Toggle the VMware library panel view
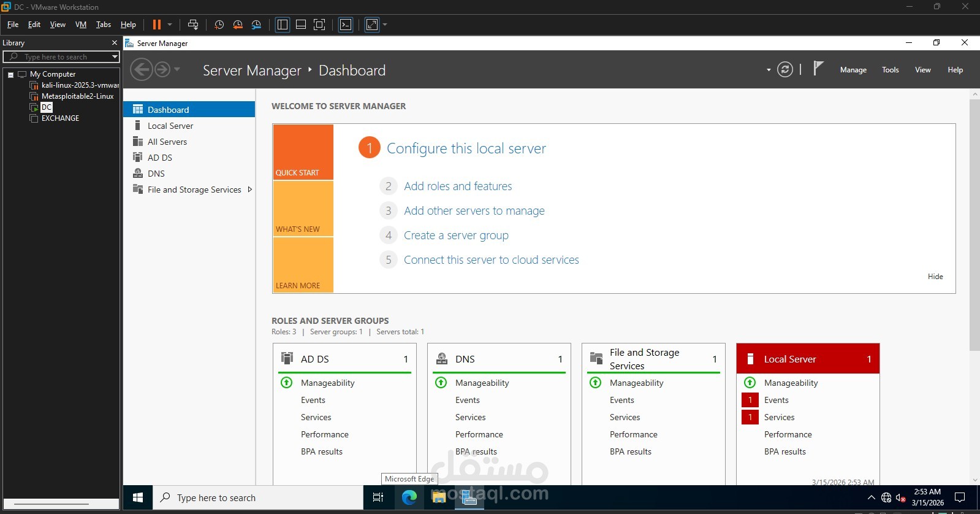 click(x=283, y=25)
